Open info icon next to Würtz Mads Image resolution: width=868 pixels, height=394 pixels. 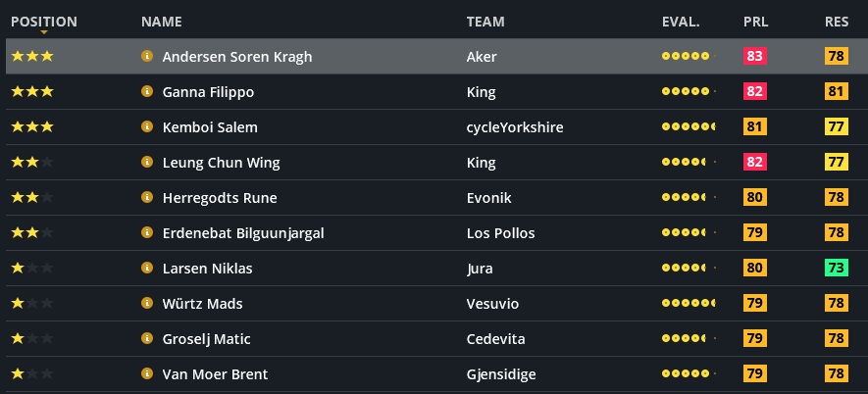click(147, 304)
